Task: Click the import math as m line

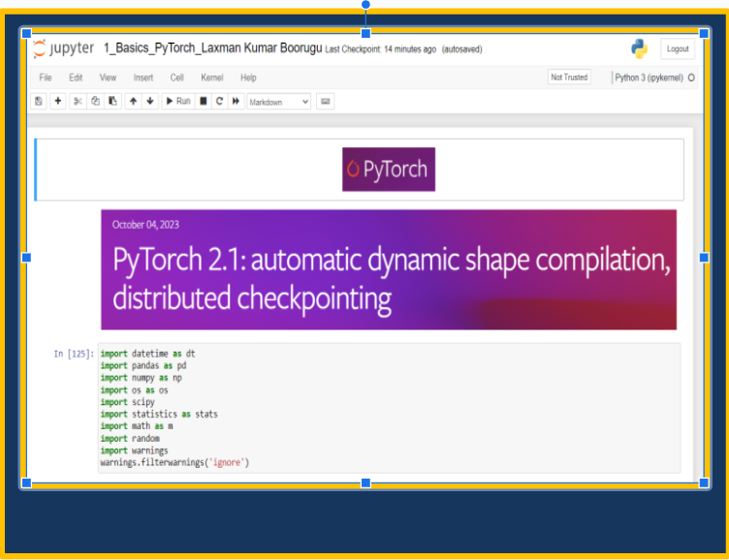Action: (x=137, y=426)
